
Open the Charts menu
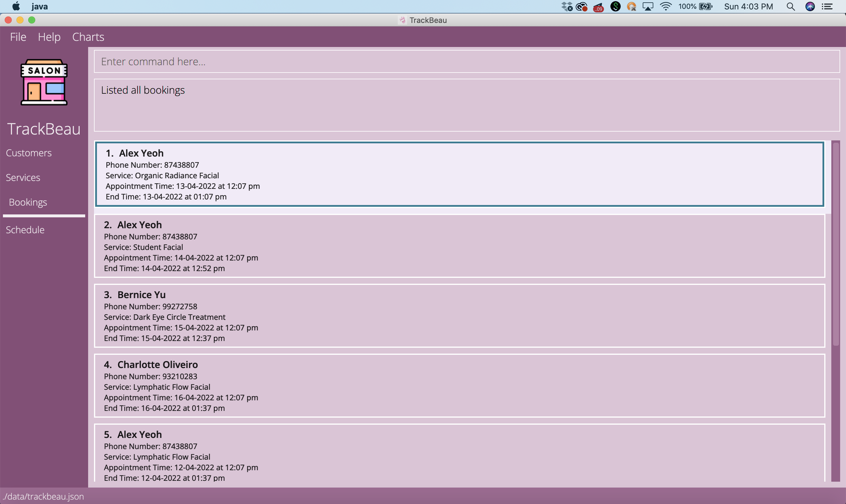(x=88, y=37)
